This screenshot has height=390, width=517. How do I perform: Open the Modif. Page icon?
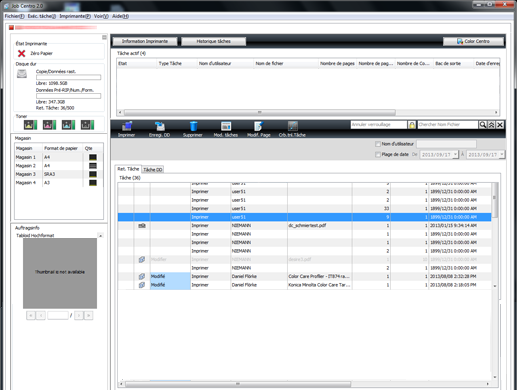pyautogui.click(x=259, y=126)
